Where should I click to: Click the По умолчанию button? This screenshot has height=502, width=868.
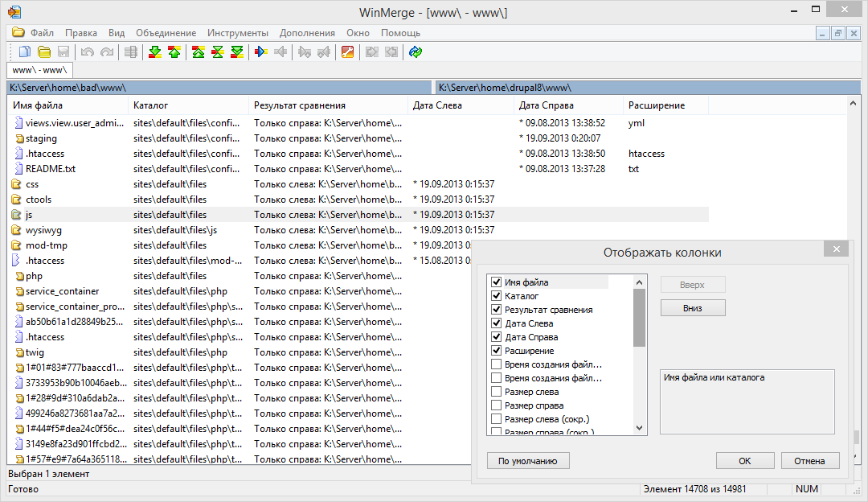pyautogui.click(x=528, y=461)
